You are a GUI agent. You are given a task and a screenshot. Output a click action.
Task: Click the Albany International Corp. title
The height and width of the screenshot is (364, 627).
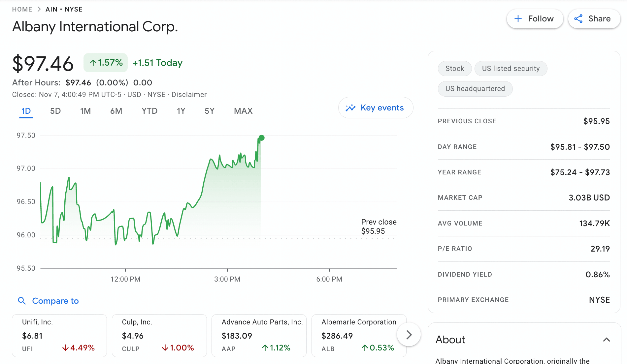pyautogui.click(x=95, y=27)
